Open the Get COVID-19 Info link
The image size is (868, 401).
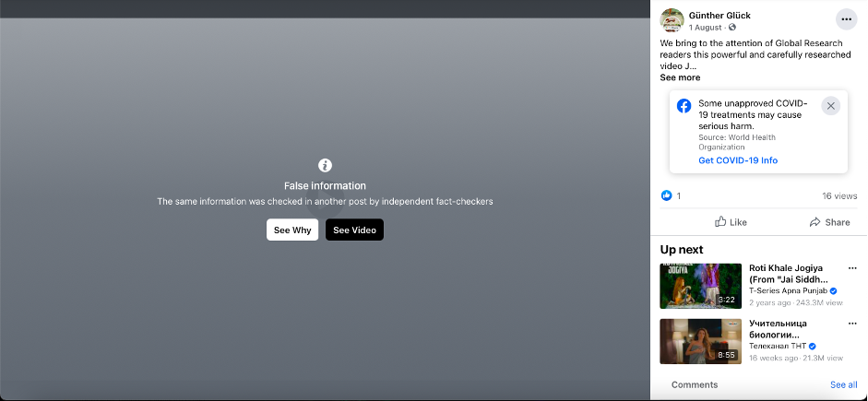pyautogui.click(x=738, y=160)
